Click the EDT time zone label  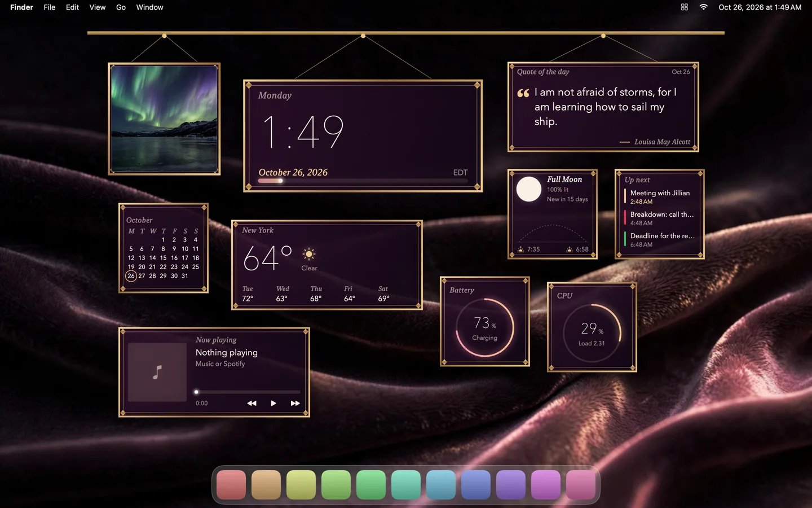(x=460, y=173)
